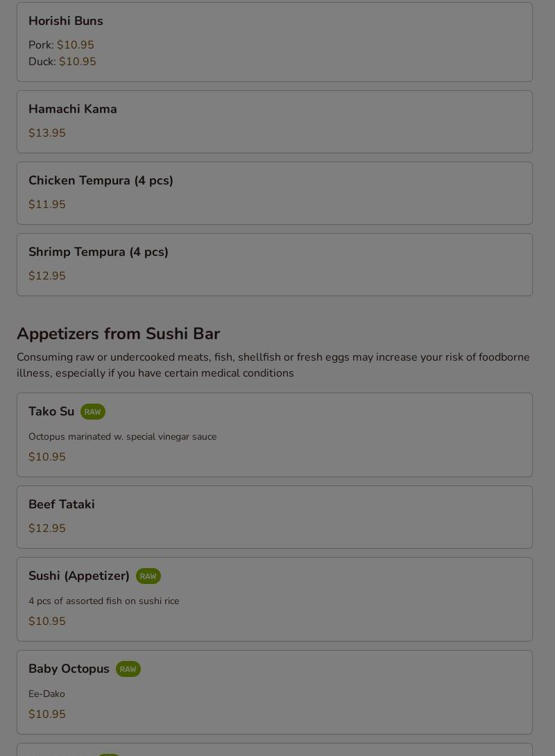The width and height of the screenshot is (555, 756).
Task: Click the RAW badge next to Baby Octopus
Action: coord(128,669)
